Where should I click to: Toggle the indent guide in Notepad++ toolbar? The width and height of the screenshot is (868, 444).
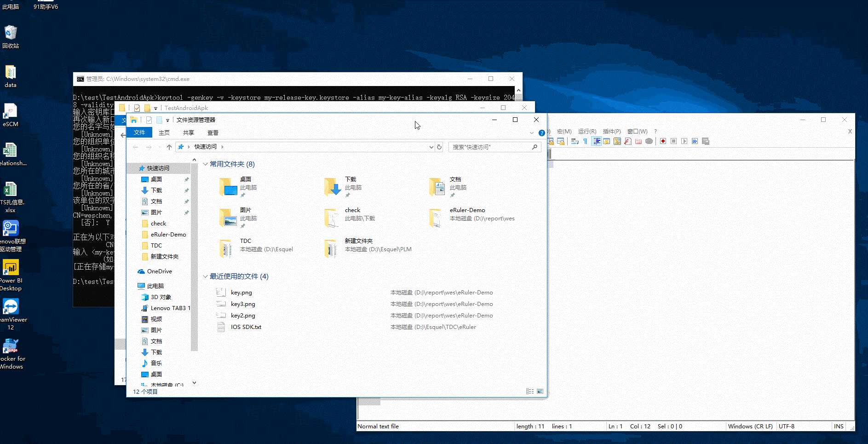tap(597, 141)
